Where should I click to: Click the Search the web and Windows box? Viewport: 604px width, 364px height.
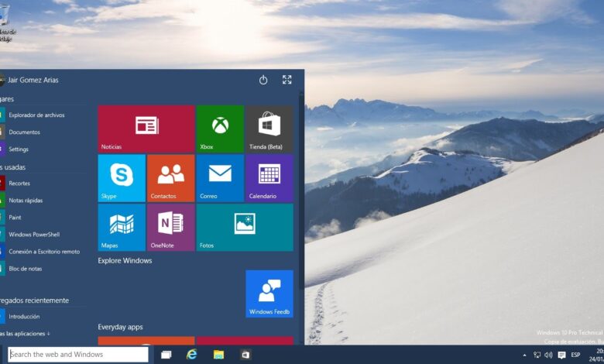(x=78, y=355)
